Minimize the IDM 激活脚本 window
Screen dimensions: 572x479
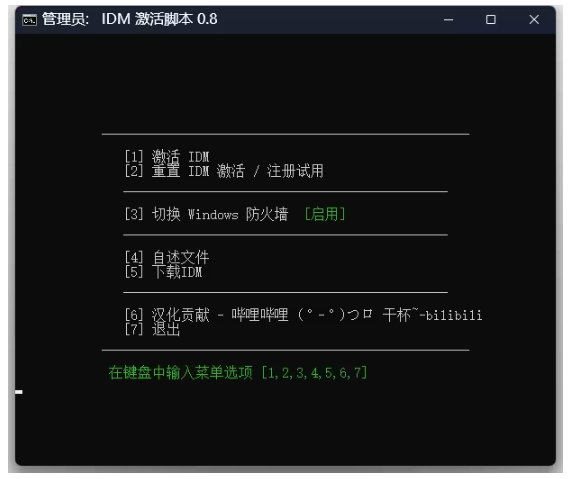point(448,20)
